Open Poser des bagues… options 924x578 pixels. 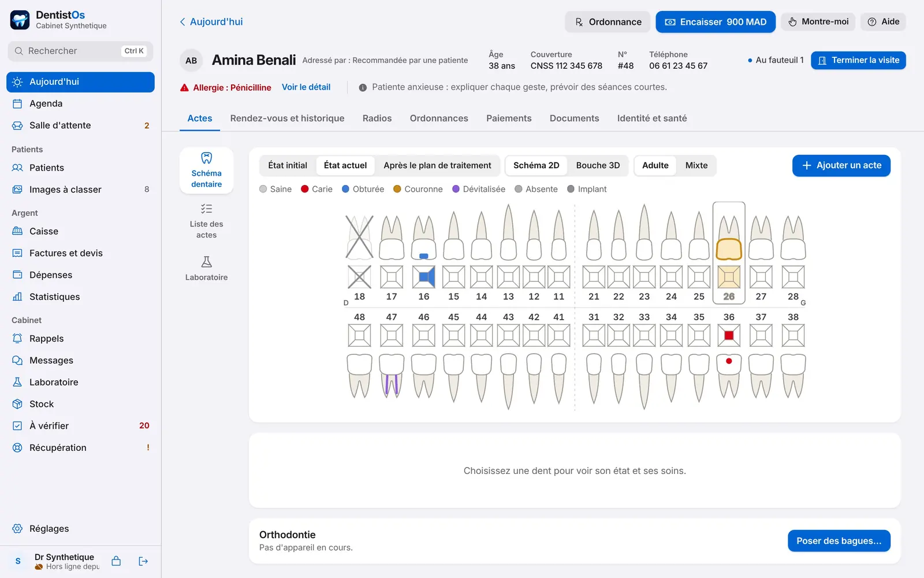(839, 541)
